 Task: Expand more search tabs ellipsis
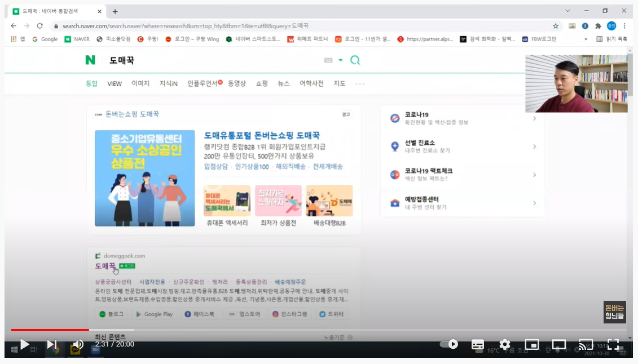pyautogui.click(x=360, y=84)
